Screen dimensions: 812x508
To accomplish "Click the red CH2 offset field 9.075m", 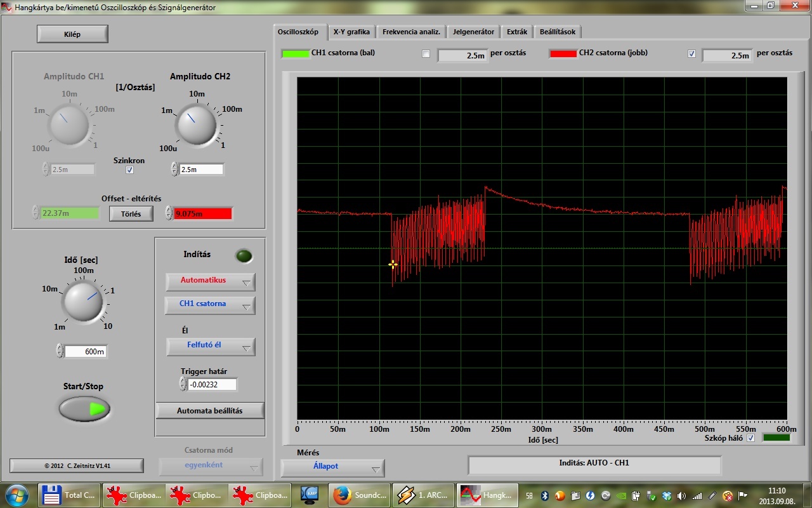I will point(203,213).
